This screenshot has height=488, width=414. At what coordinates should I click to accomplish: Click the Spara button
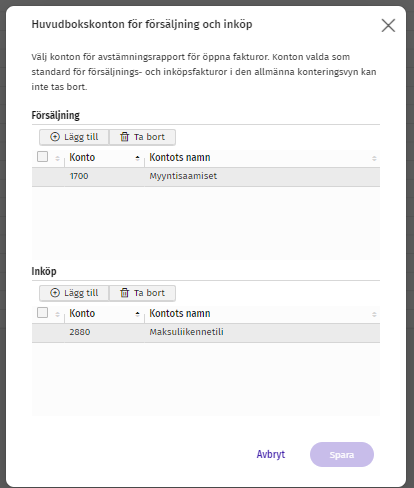click(342, 455)
